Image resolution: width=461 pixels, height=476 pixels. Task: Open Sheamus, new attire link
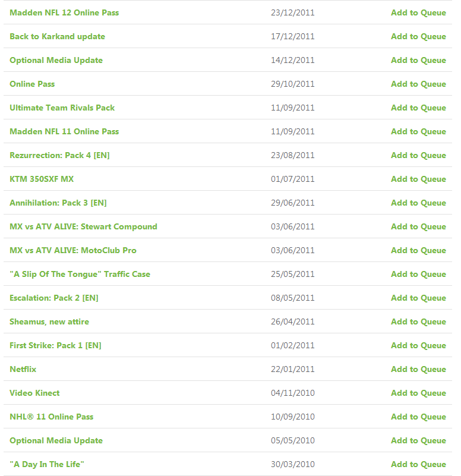49,321
